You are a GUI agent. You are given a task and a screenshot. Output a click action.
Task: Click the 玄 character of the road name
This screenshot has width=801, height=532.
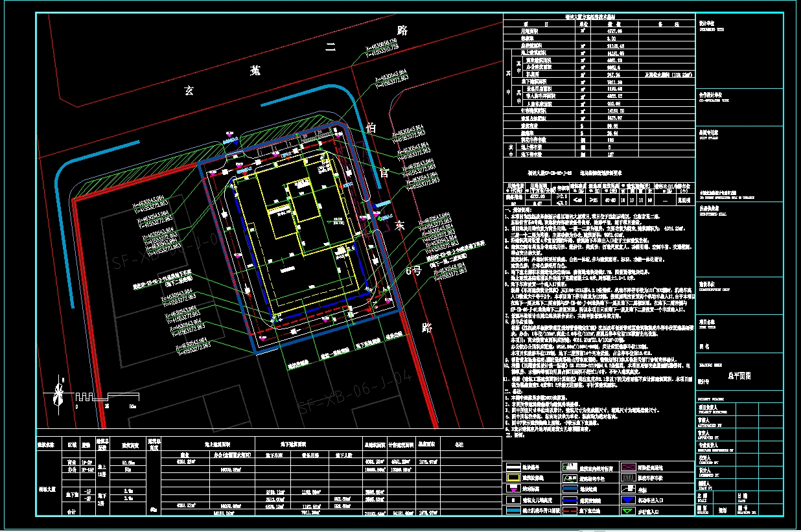click(189, 90)
